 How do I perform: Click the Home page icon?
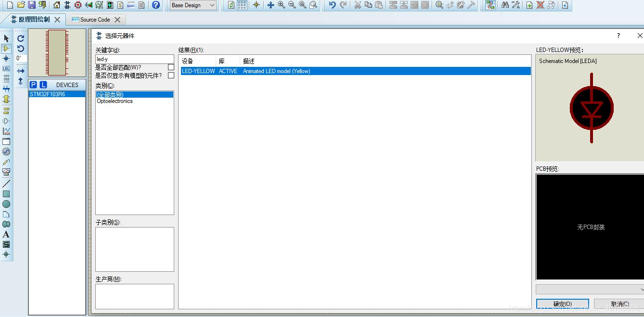57,5
